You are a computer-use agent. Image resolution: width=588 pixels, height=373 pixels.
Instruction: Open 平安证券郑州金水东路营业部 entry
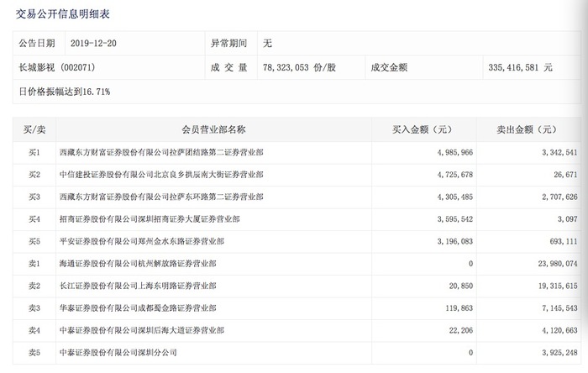coord(142,241)
